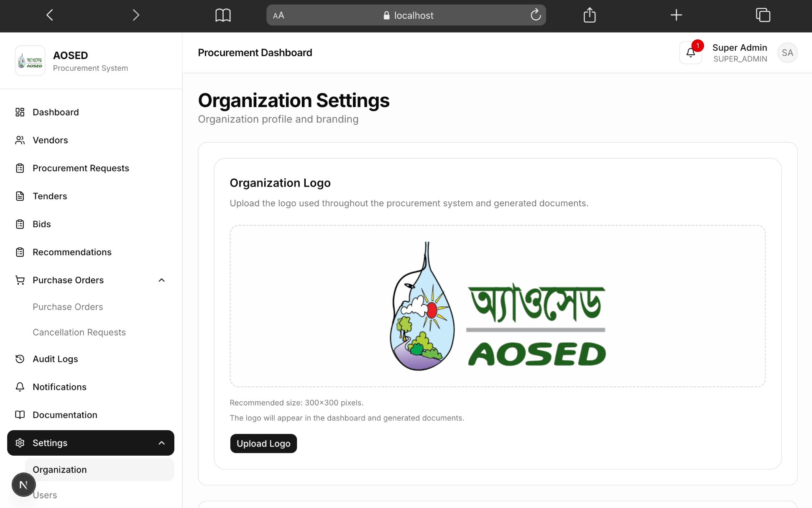Open the browser bookmarks book icon
Image resolution: width=812 pixels, height=508 pixels.
point(223,15)
